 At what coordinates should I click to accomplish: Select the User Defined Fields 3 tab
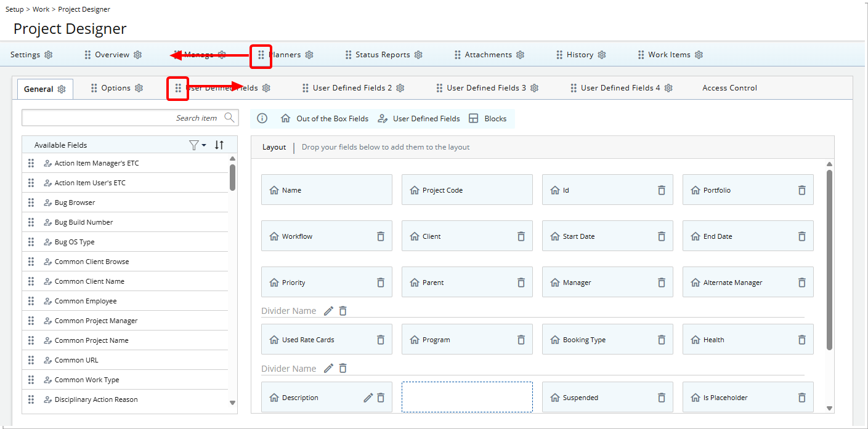pos(486,88)
